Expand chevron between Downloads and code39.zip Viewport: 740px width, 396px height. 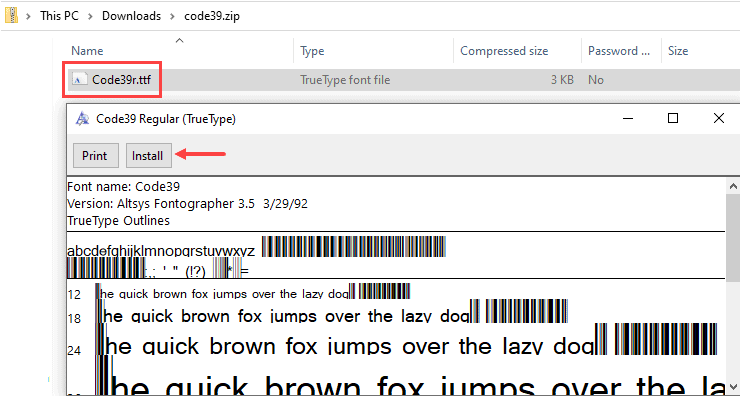coord(173,16)
